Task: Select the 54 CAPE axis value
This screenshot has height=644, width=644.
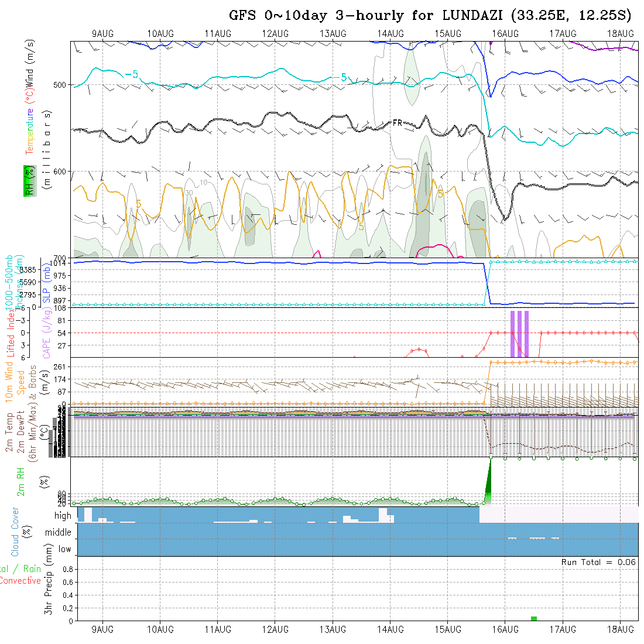Action: click(x=61, y=333)
